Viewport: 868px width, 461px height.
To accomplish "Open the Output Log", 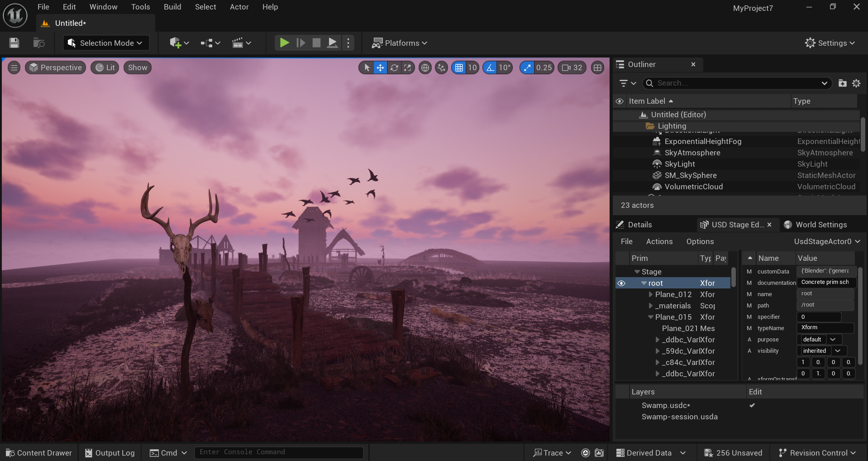I will [x=110, y=453].
